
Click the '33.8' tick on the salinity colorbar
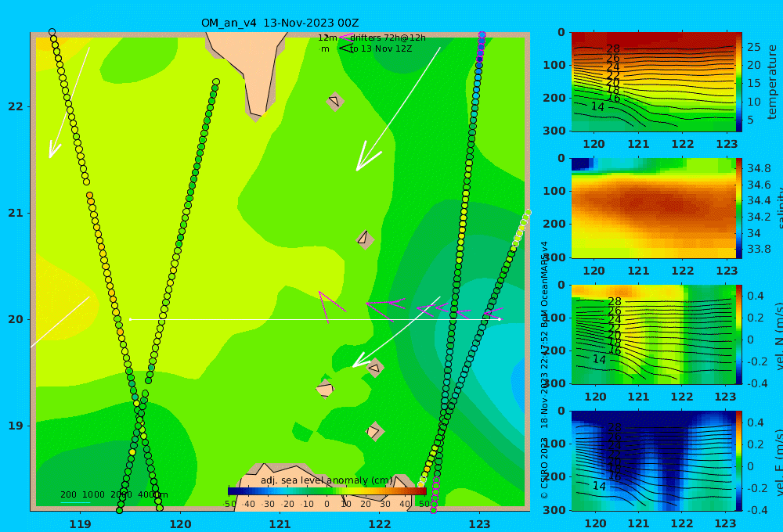coord(759,249)
